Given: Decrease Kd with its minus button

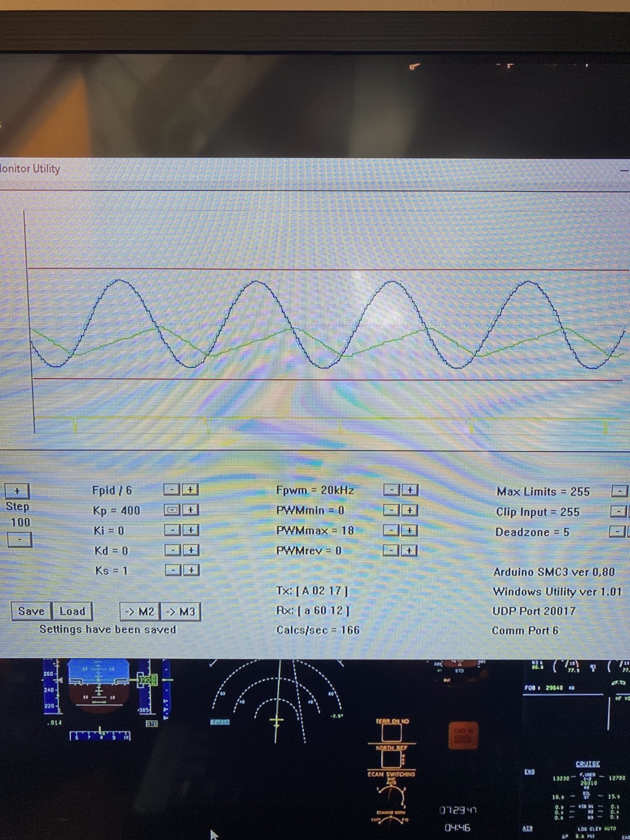Looking at the screenshot, I should tap(173, 550).
